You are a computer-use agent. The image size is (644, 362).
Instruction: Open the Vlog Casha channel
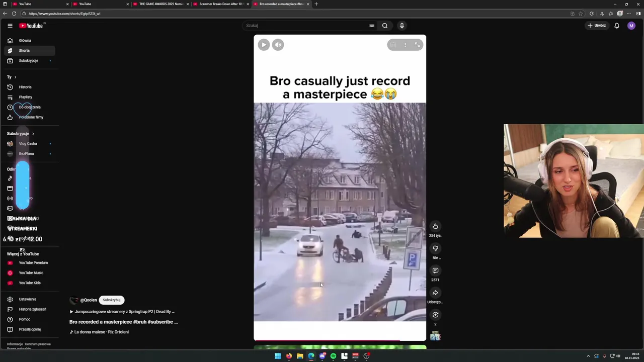pos(30,144)
